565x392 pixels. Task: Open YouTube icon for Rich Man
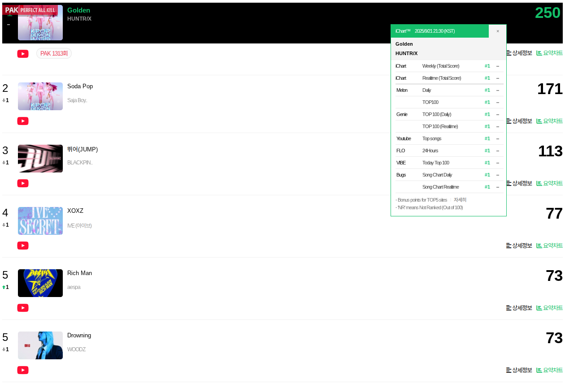(23, 308)
